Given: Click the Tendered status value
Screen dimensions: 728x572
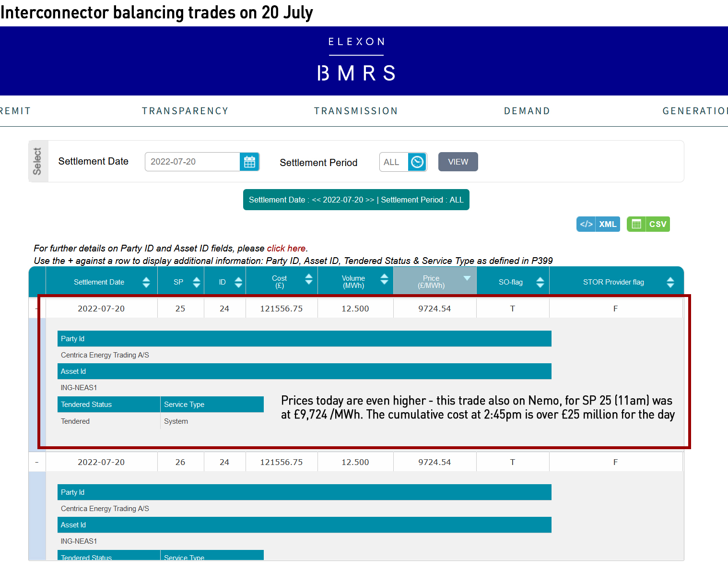Looking at the screenshot, I should (x=75, y=421).
